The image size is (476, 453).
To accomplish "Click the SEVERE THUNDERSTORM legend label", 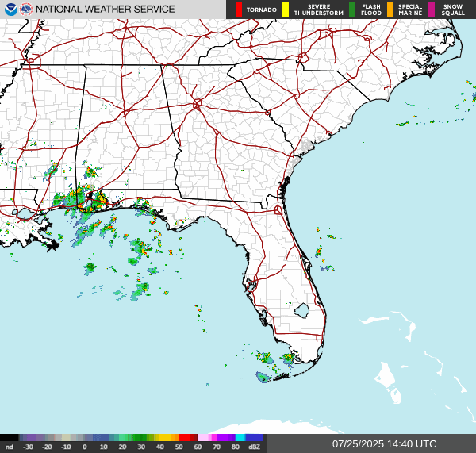I will (x=319, y=10).
